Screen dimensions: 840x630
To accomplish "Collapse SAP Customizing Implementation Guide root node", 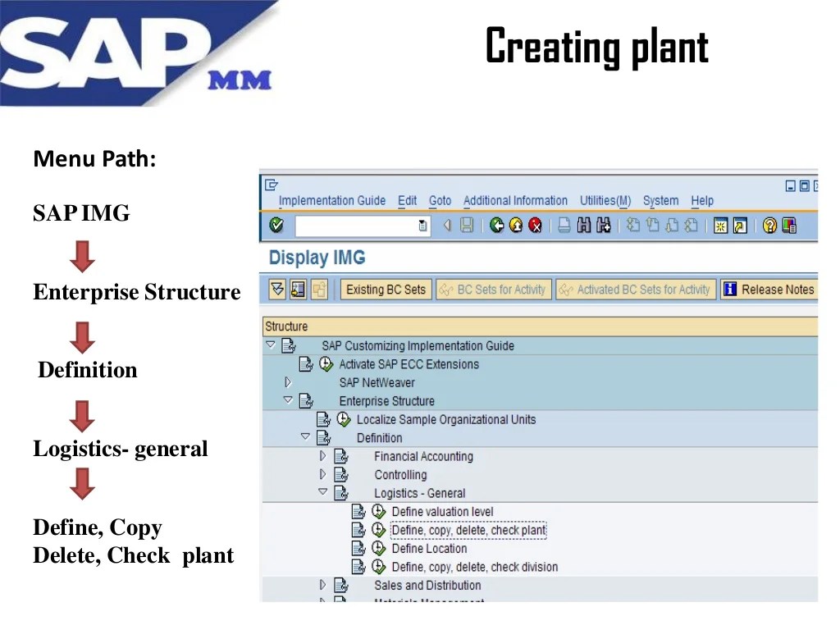I will point(271,345).
